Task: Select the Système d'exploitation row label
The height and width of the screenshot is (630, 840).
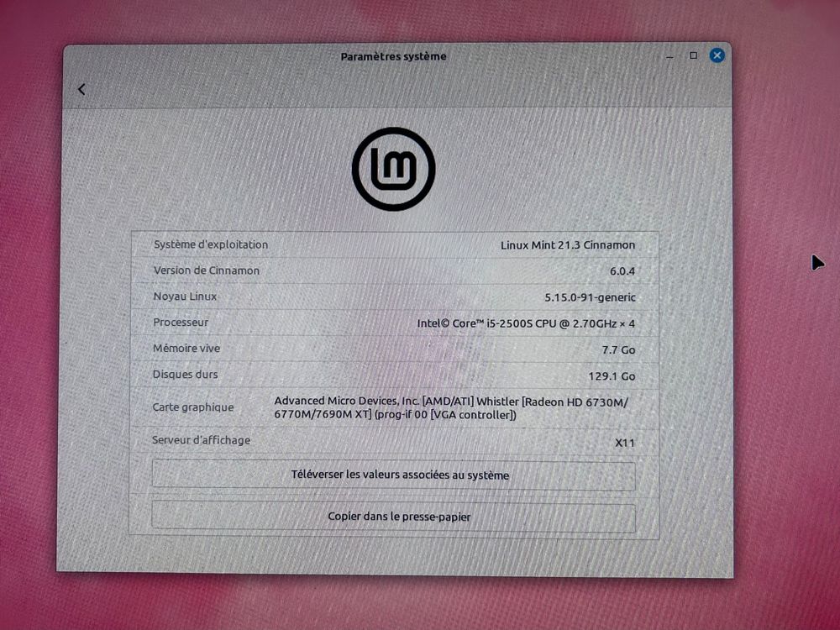Action: (x=210, y=244)
